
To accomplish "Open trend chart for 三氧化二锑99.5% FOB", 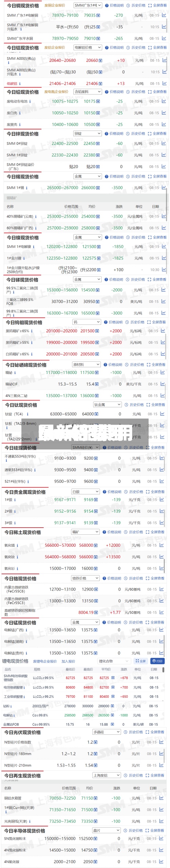I will coord(164,302).
